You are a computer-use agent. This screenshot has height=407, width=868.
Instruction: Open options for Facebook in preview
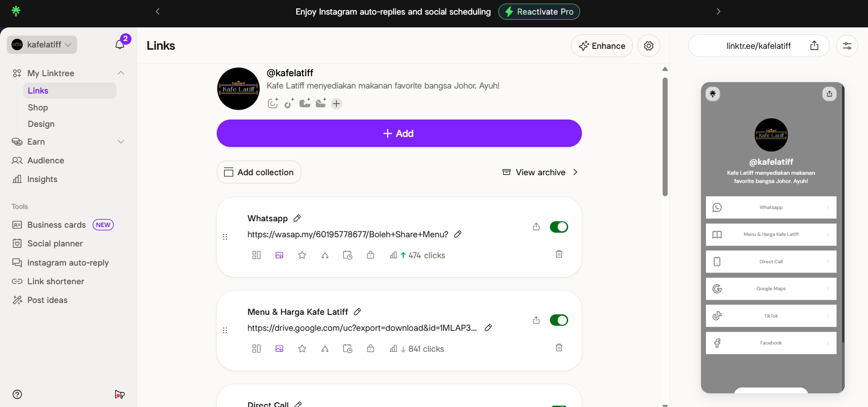(x=828, y=343)
